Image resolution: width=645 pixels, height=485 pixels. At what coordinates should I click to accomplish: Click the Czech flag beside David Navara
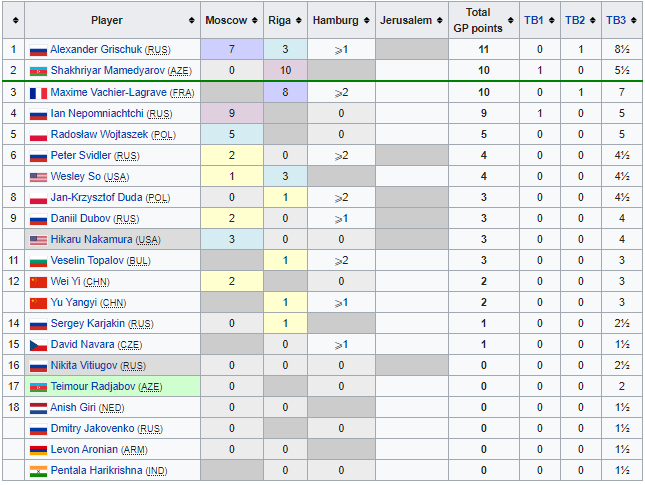(38, 344)
